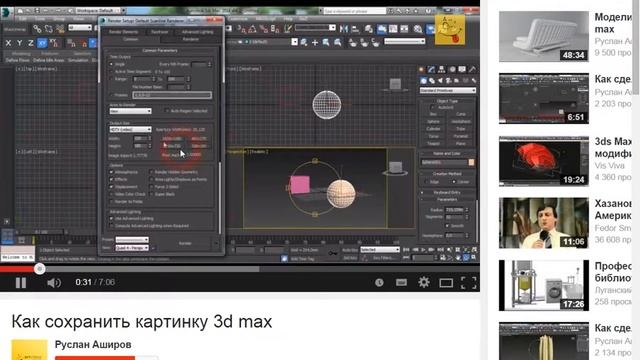Restrict to X axis constraint

[x=8, y=42]
